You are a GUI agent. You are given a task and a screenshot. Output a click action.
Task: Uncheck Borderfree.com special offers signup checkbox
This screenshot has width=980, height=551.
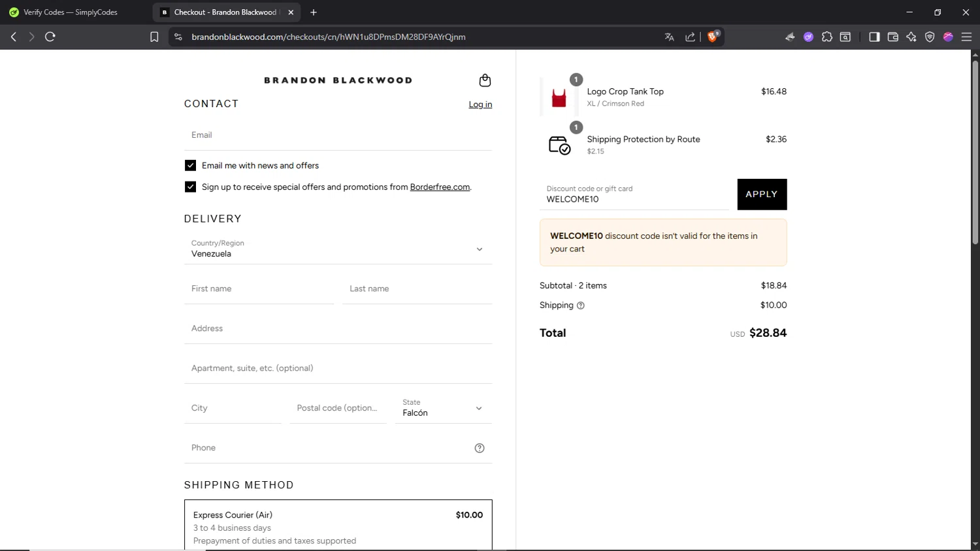[x=190, y=187]
